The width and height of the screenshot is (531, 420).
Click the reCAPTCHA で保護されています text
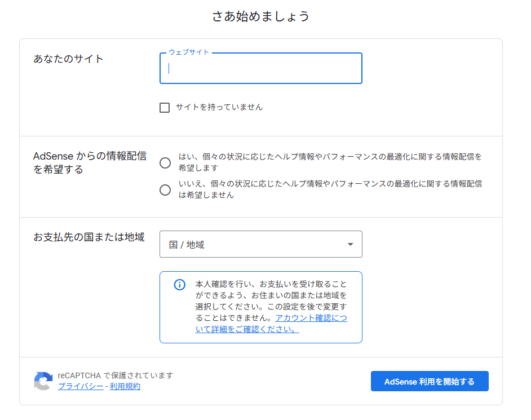click(116, 375)
